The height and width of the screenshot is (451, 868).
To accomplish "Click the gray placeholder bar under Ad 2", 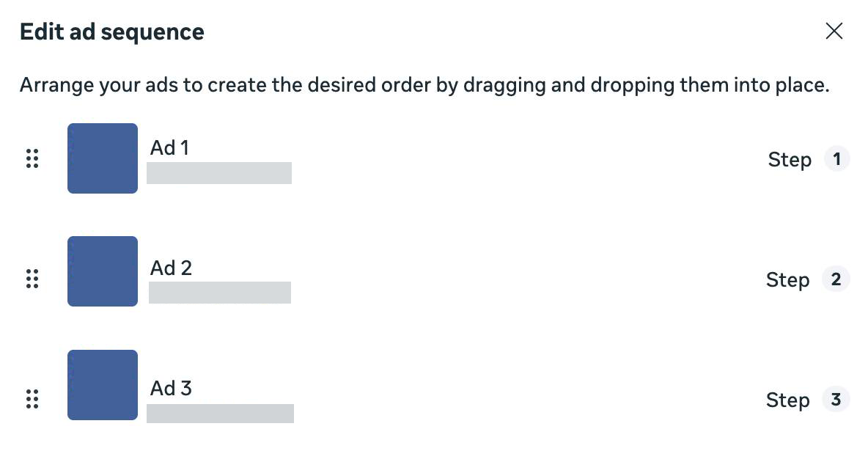I will 220,293.
